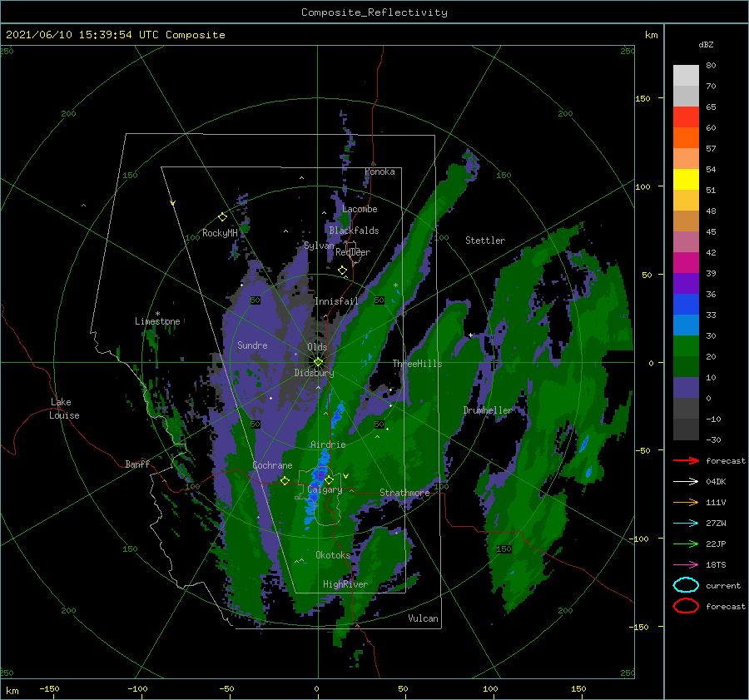The height and width of the screenshot is (700, 749).
Task: Click the Innisfail label
Action: click(x=336, y=301)
